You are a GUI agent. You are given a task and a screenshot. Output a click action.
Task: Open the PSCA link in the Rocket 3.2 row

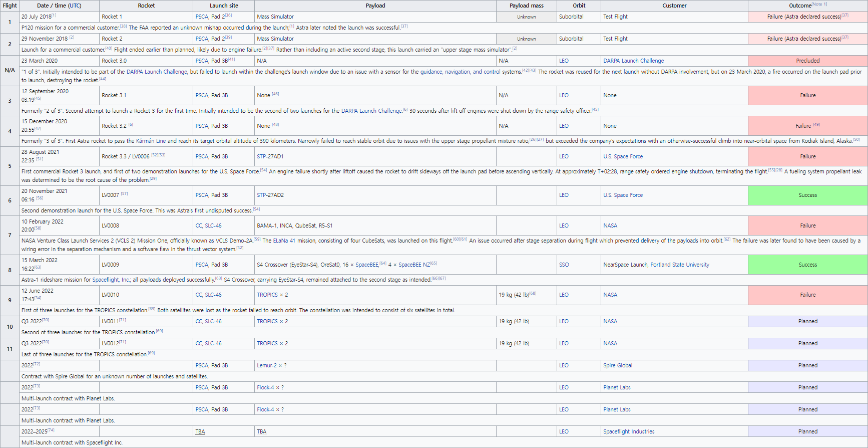click(x=202, y=126)
